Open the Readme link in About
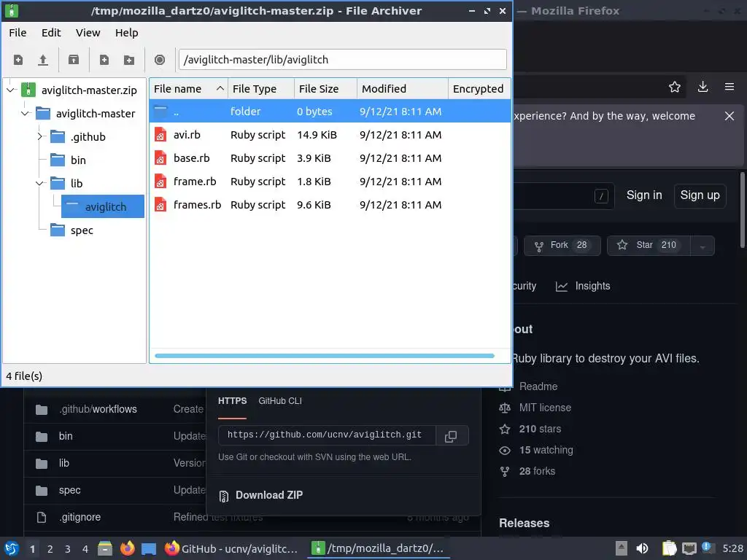The width and height of the screenshot is (747, 560). click(538, 386)
